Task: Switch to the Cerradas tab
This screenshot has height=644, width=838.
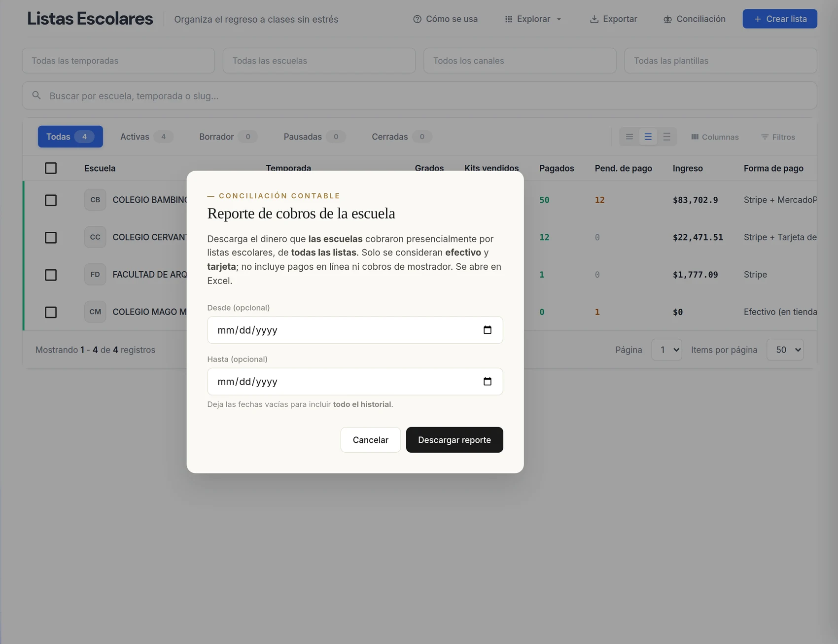Action: 402,137
